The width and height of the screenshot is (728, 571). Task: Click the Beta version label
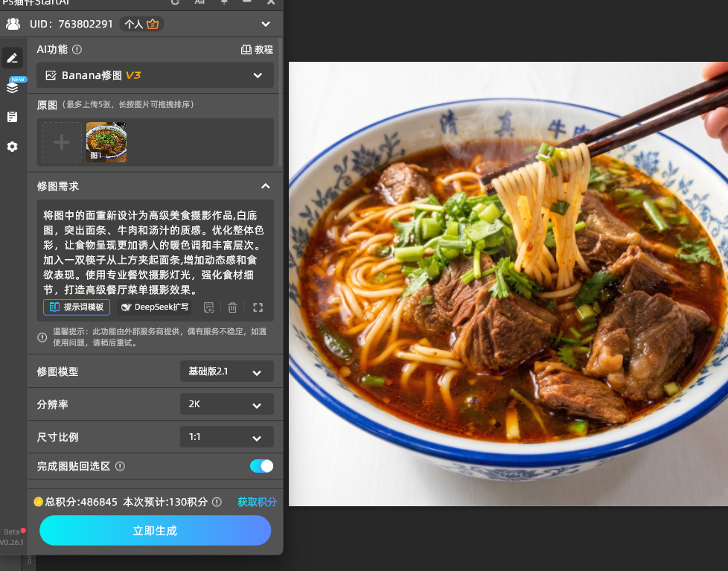[12, 532]
